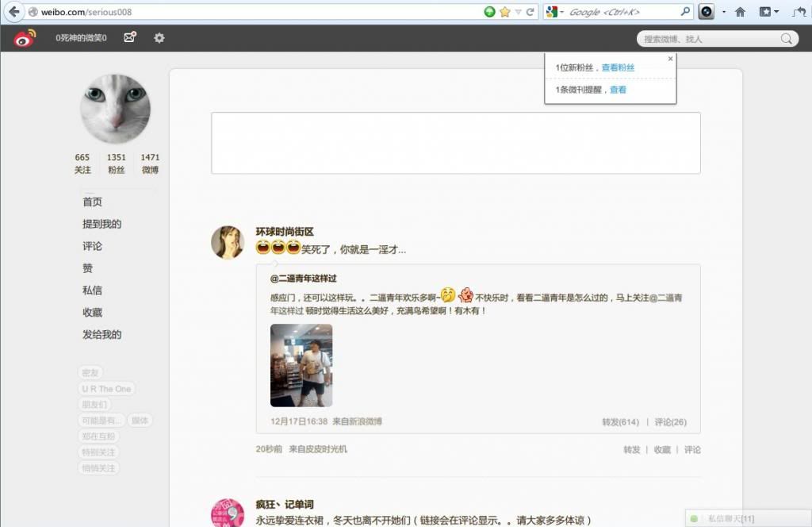Reload page with the refresh icon
This screenshot has height=527, width=812.
530,12
